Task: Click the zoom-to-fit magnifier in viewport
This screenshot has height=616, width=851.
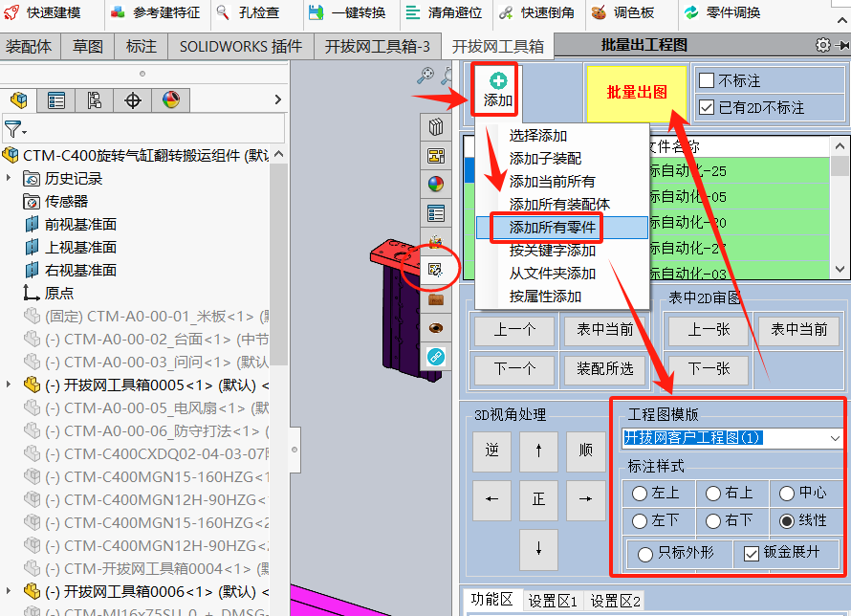Action: (425, 76)
